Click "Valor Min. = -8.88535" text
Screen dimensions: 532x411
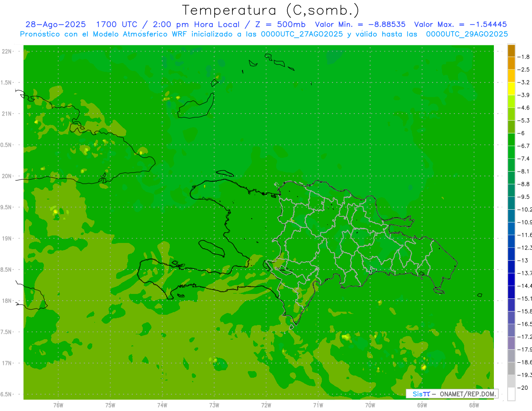click(x=360, y=24)
